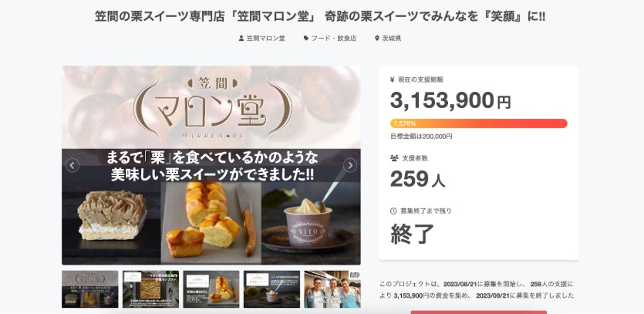Select the third thumbnail showing pound cake

(x=211, y=289)
